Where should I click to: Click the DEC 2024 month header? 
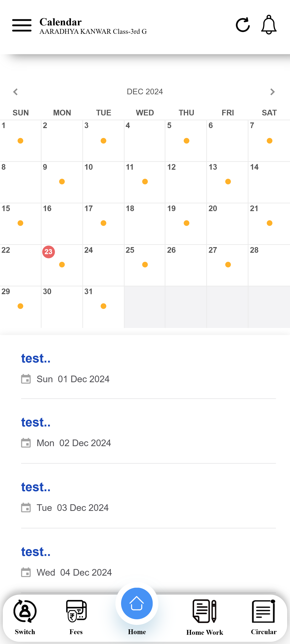coord(145,92)
